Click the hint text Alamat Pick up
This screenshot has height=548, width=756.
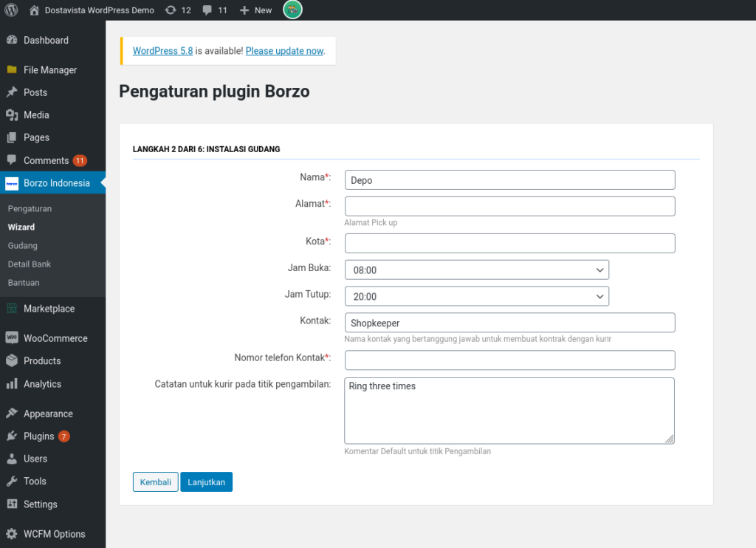pyautogui.click(x=371, y=222)
